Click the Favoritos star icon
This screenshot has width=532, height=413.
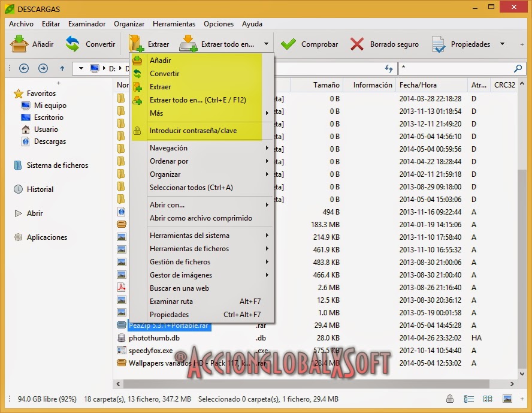[x=19, y=94]
